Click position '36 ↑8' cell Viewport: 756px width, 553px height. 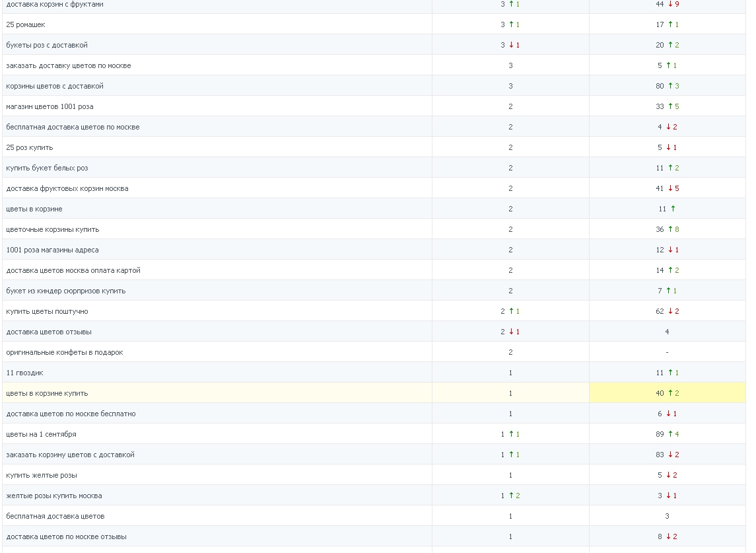[668, 230]
